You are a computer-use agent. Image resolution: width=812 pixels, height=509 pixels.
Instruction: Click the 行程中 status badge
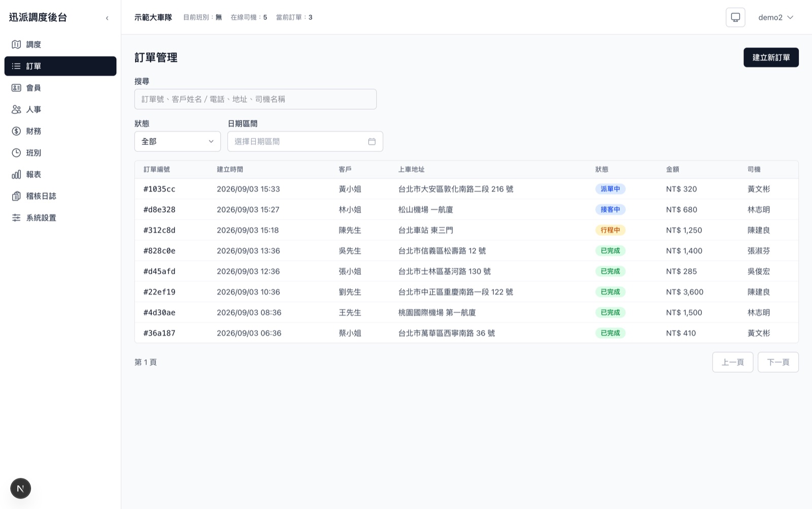pos(610,230)
